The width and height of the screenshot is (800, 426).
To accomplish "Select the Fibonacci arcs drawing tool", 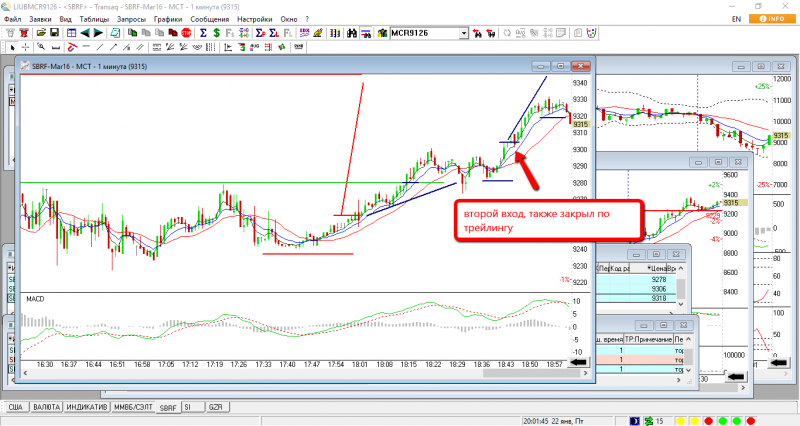I will 196,47.
